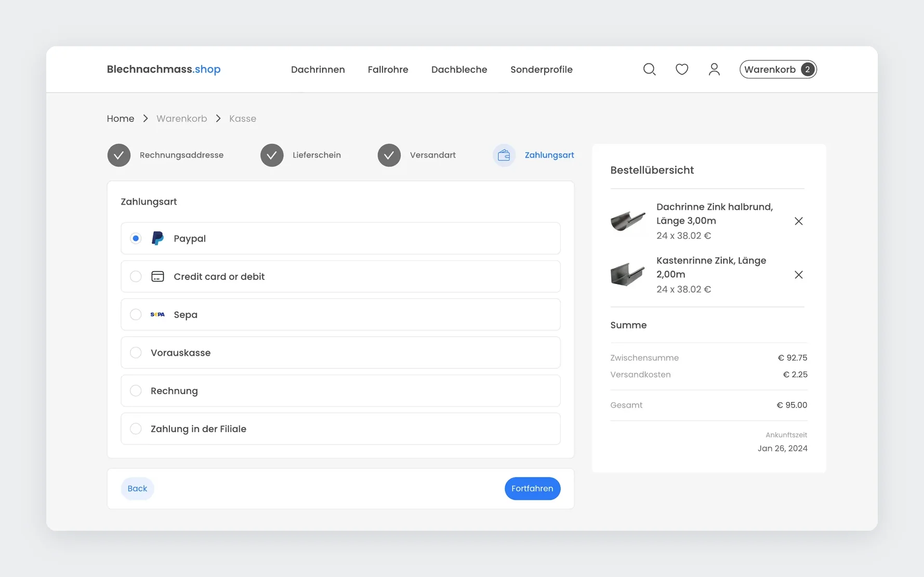
Task: Click the Bestellübersicht heading
Action: coord(652,170)
